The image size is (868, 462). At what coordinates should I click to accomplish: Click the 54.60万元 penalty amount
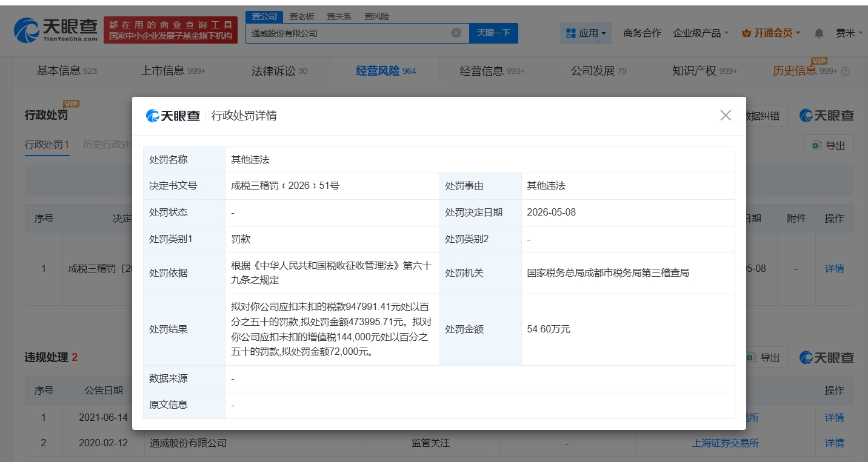pyautogui.click(x=549, y=329)
